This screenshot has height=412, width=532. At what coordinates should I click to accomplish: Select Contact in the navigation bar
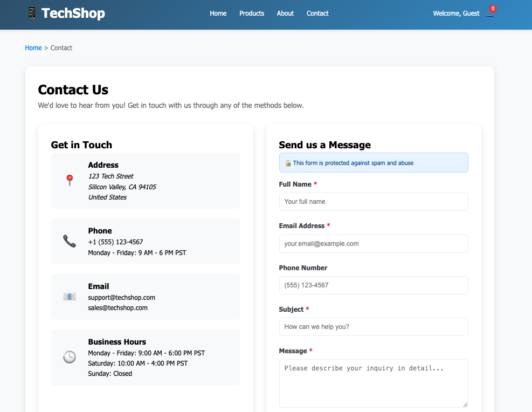[x=317, y=13]
